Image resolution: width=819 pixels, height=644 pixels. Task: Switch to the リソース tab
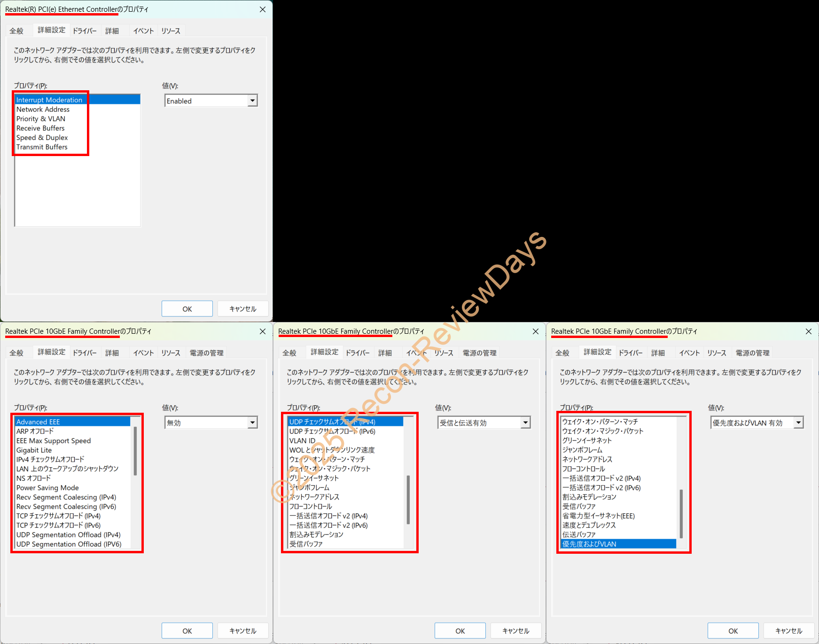[171, 30]
